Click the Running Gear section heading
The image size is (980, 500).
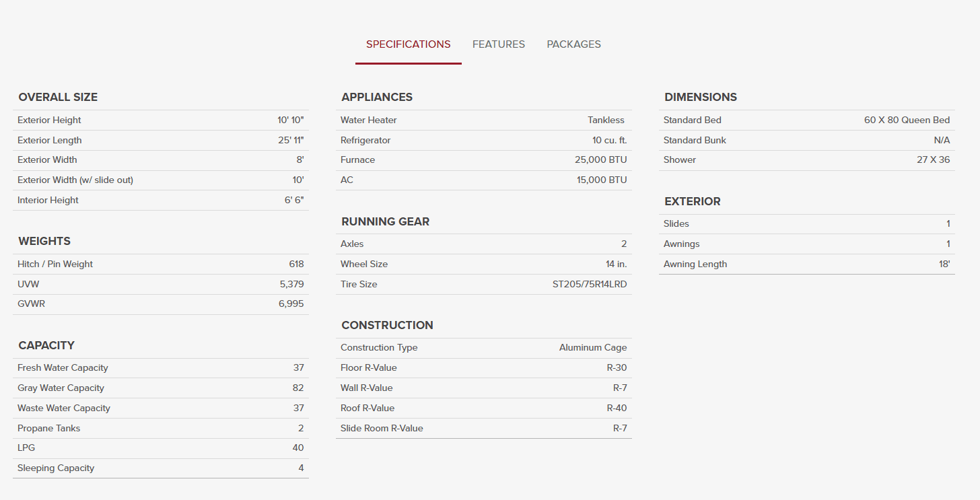(x=385, y=221)
